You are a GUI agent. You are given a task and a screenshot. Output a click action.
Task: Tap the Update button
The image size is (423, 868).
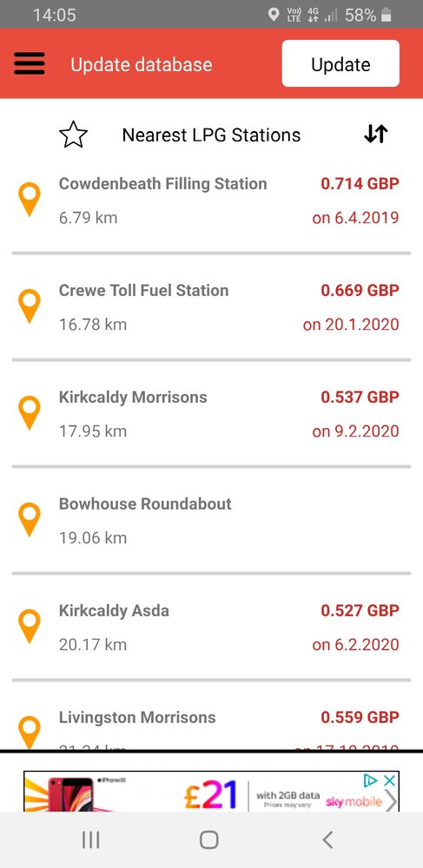[x=340, y=63]
